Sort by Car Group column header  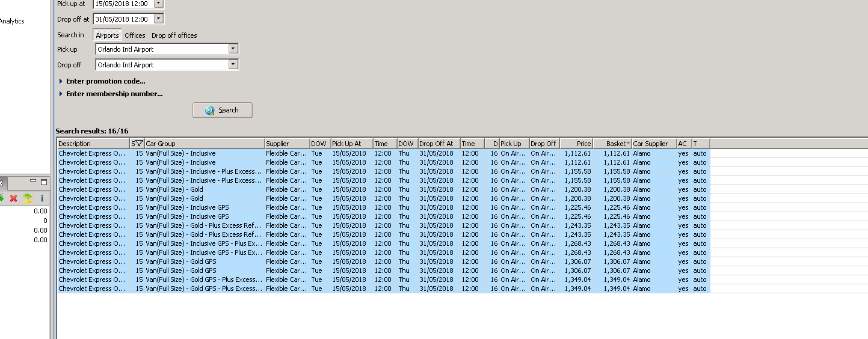pos(205,144)
